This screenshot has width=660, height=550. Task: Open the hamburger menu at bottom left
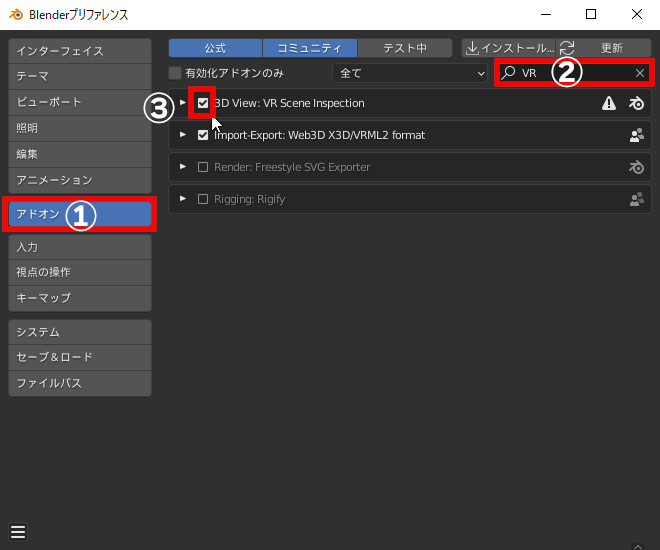pyautogui.click(x=18, y=532)
